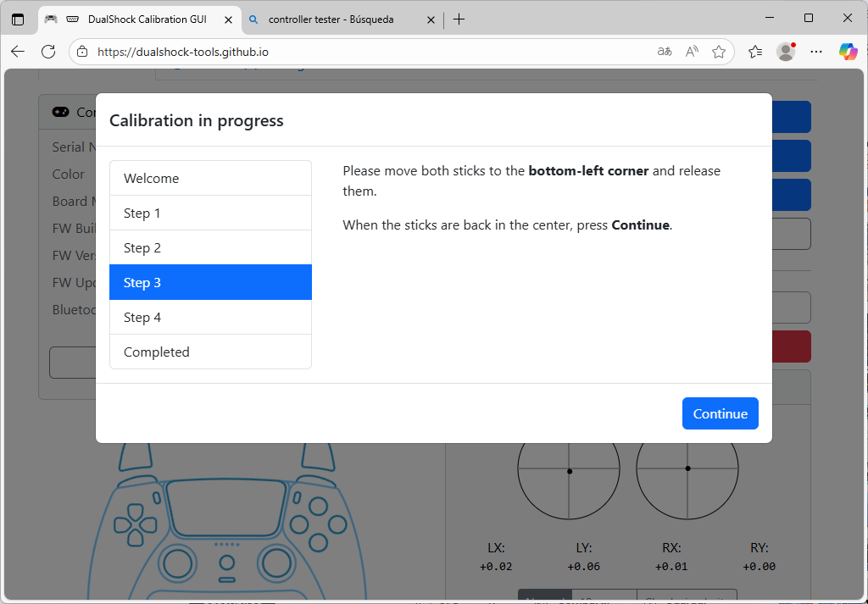Screen dimensions: 868x604
Task: Open the browser profile avatar
Action: click(x=786, y=52)
